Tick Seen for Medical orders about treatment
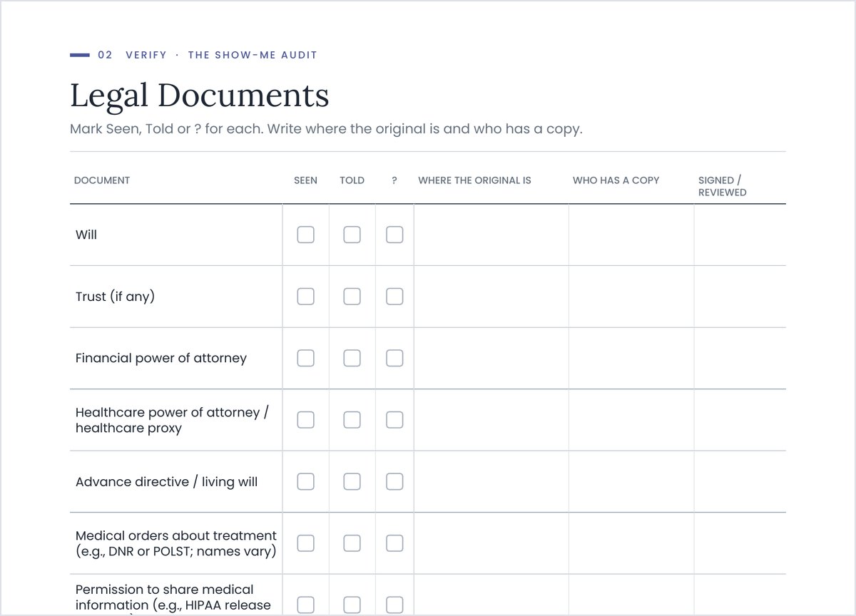This screenshot has height=616, width=856. pos(305,543)
